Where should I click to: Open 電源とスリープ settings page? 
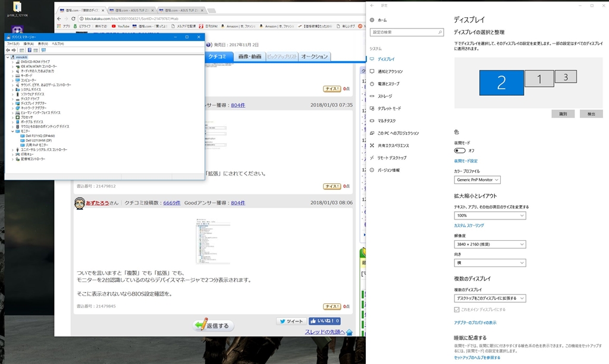click(388, 84)
